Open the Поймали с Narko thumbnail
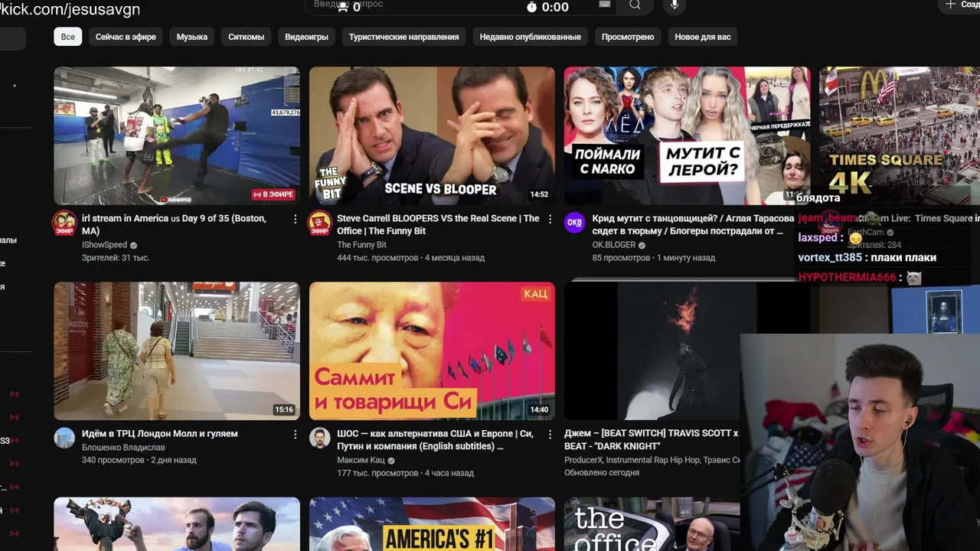980x551 pixels. point(687,135)
